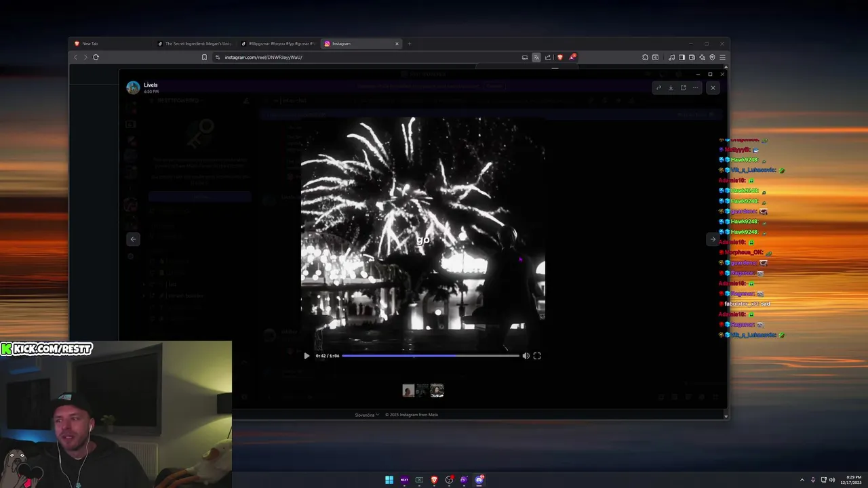
Task: Open the tray microphone icon
Action: tap(813, 480)
